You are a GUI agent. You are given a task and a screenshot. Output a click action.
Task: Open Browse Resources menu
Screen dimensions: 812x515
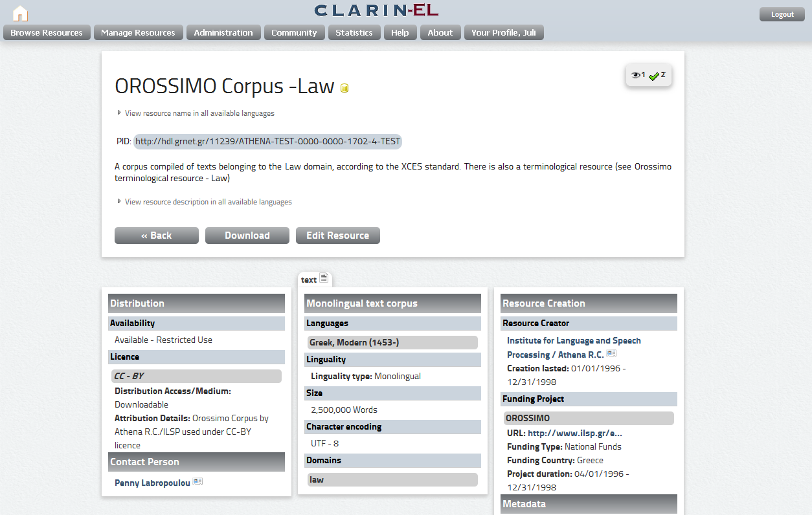click(47, 32)
